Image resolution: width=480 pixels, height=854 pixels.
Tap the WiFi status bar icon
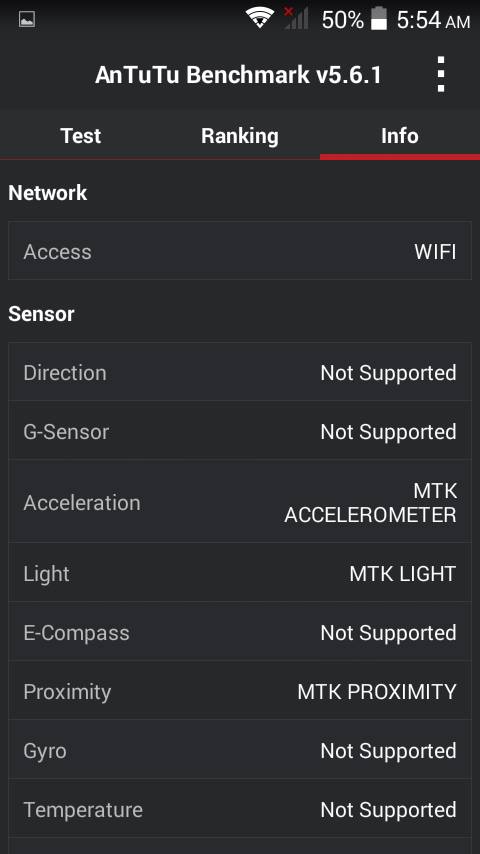pos(260,18)
